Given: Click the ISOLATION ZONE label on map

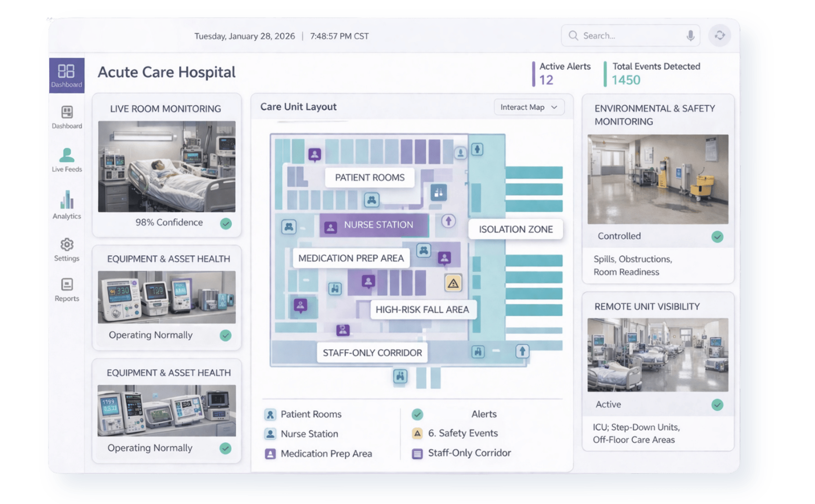Looking at the screenshot, I should pyautogui.click(x=515, y=229).
